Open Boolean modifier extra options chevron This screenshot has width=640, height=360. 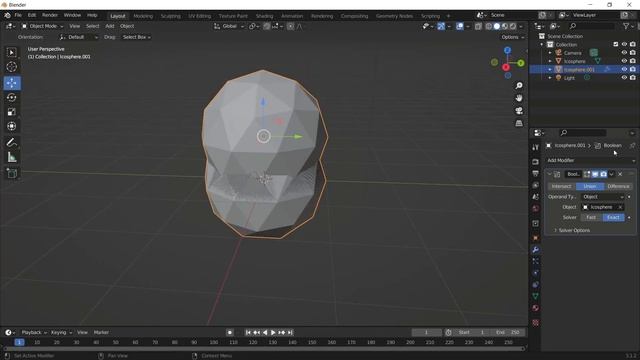point(611,174)
